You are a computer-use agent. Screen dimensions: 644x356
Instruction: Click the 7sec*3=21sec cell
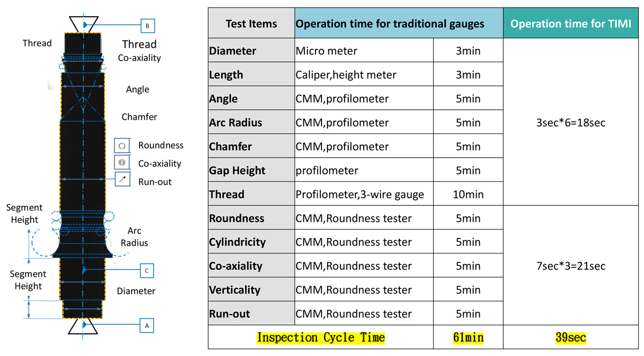tap(570, 265)
